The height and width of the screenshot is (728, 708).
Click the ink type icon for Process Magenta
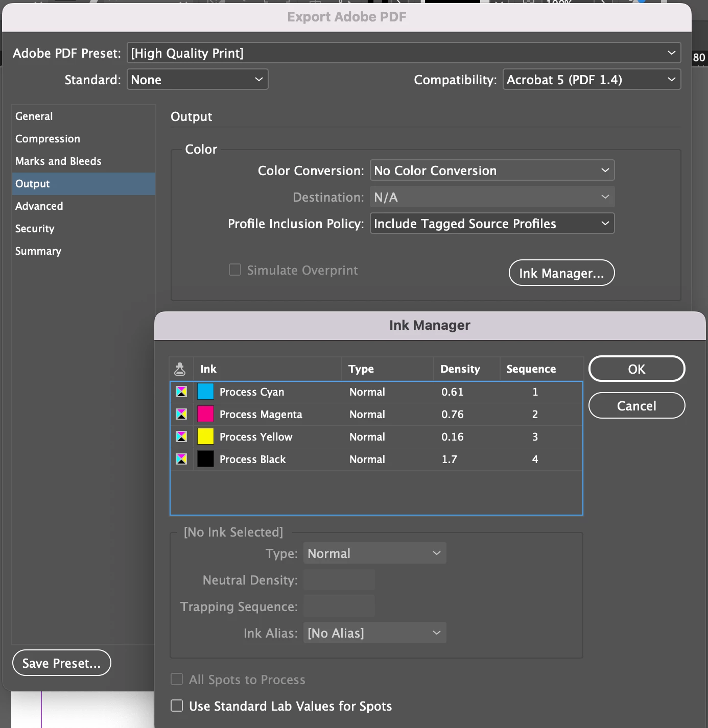(x=181, y=414)
